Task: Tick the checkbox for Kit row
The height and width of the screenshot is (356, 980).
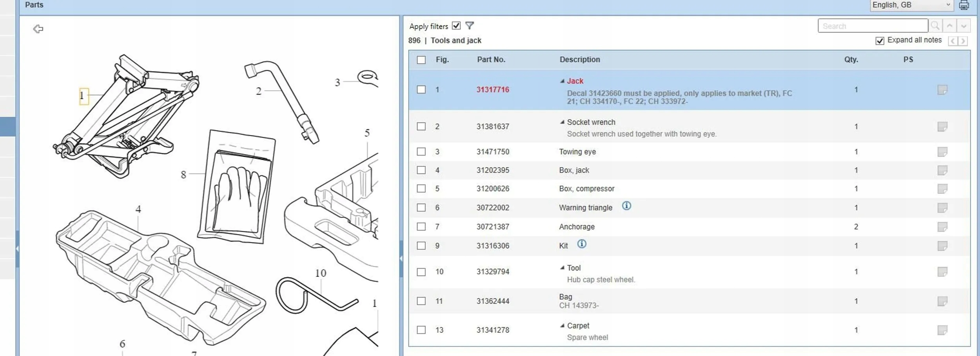Action: (x=421, y=246)
